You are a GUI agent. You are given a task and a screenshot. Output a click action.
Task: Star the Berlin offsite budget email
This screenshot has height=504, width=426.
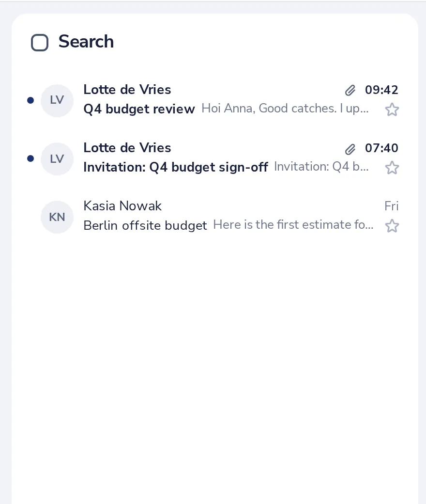(392, 226)
